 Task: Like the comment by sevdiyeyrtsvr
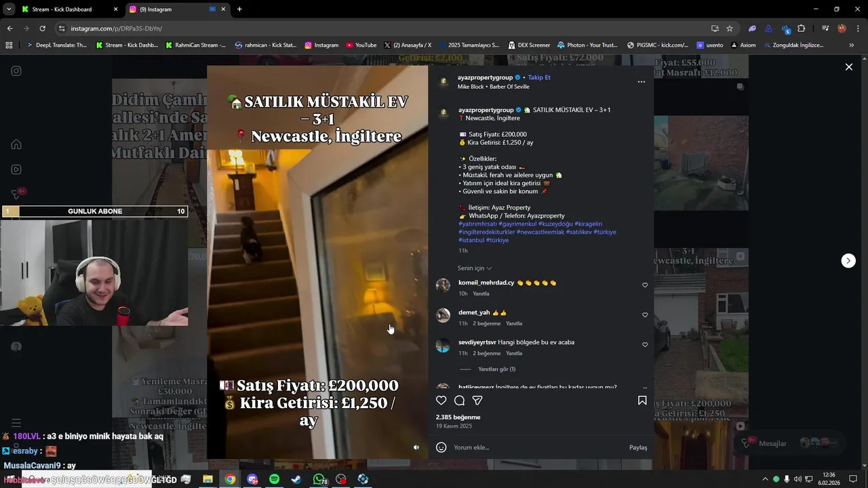[645, 345]
